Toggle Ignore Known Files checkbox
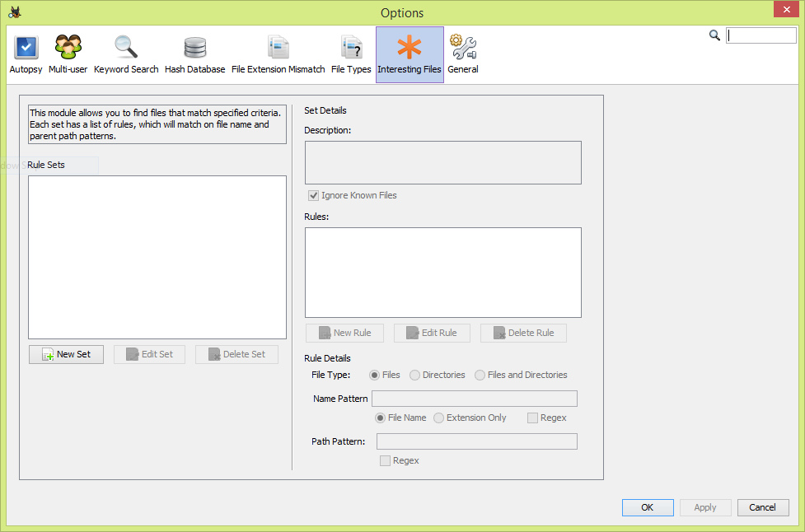805x532 pixels. click(313, 195)
